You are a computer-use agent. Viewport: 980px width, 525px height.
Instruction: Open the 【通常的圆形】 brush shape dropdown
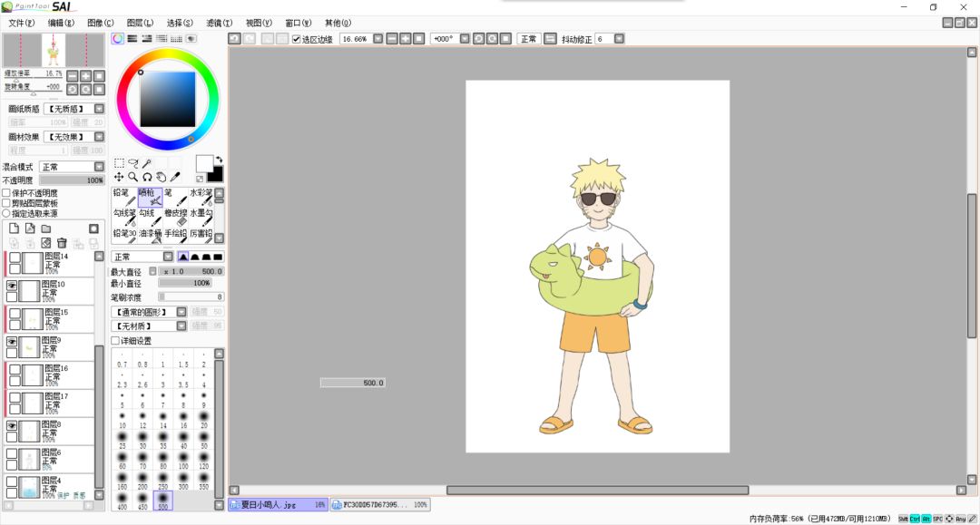click(x=150, y=312)
